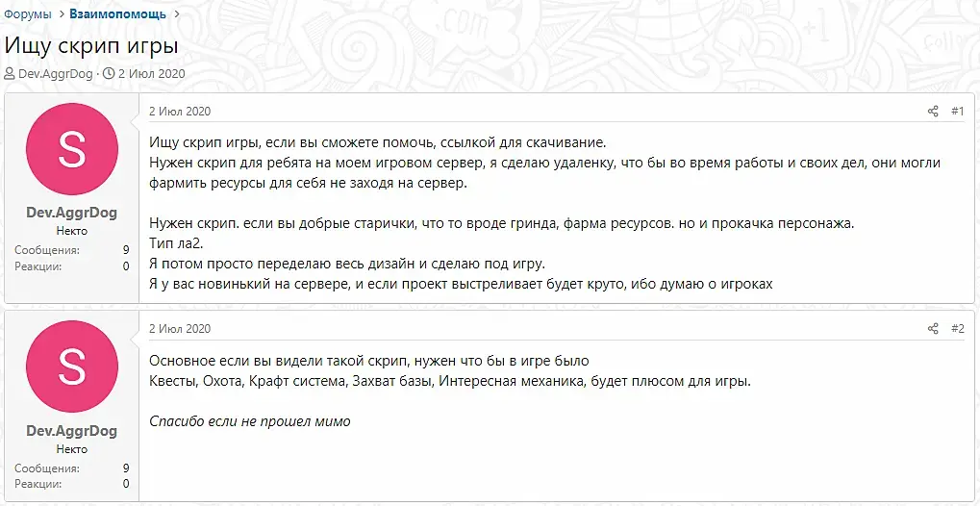Go to the Форумы breadcrumb
The width and height of the screenshot is (980, 506).
[x=27, y=14]
